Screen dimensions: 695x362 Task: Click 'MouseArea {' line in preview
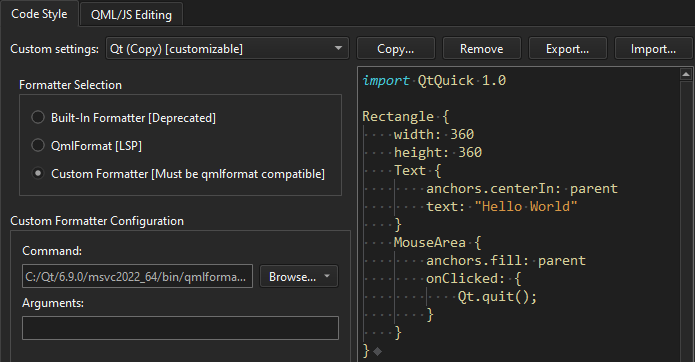(437, 243)
